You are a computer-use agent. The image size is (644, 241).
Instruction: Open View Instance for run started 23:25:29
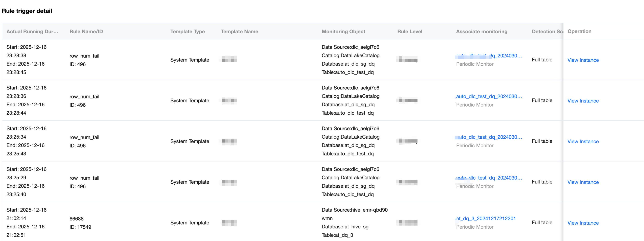point(583,182)
